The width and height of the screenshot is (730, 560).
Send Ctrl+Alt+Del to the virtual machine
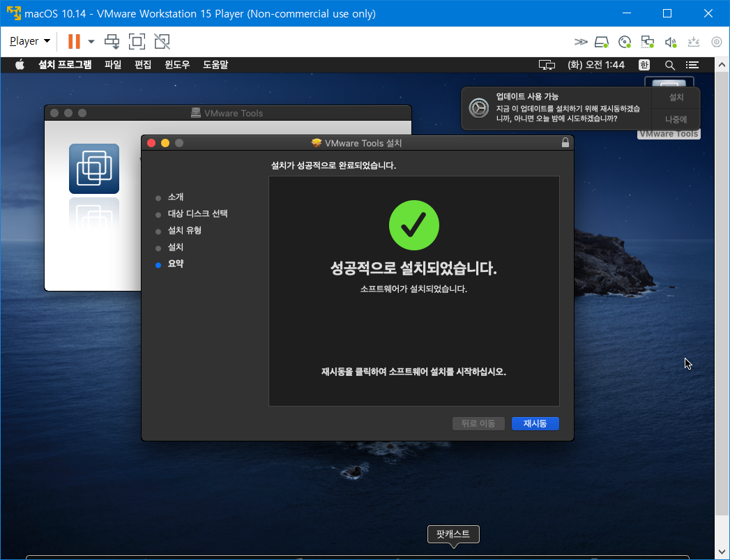pyautogui.click(x=112, y=41)
